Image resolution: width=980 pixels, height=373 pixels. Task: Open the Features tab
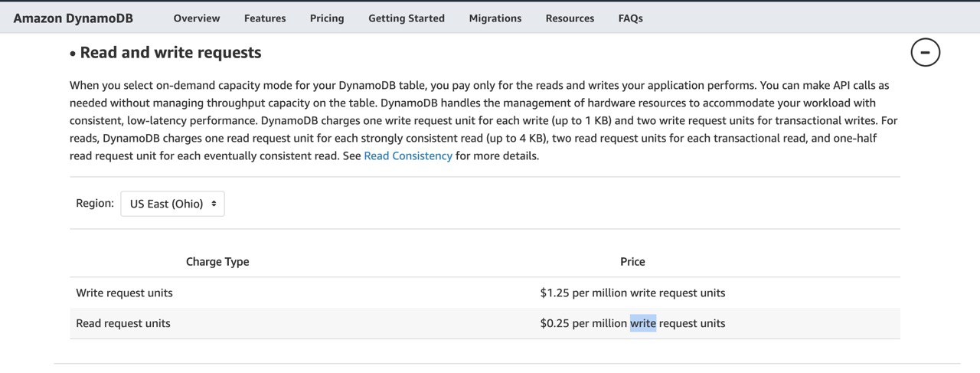(x=265, y=18)
